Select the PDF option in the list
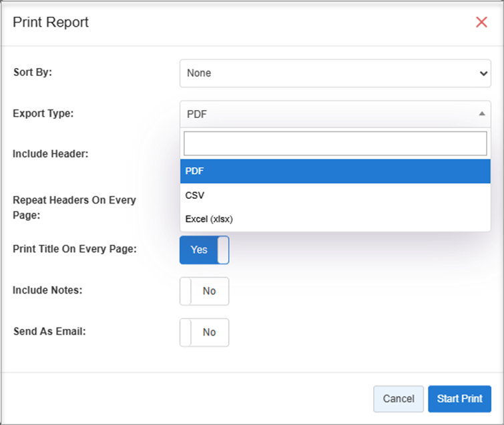This screenshot has height=425, width=504. click(335, 171)
